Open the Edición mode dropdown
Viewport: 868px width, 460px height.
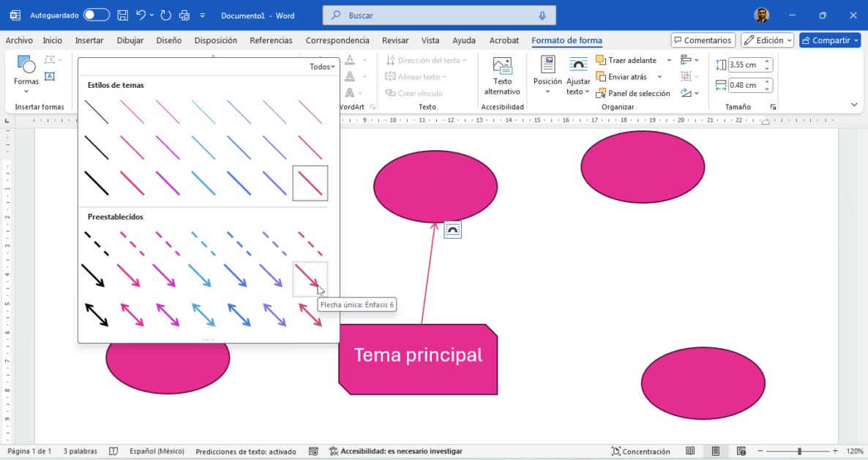point(767,40)
